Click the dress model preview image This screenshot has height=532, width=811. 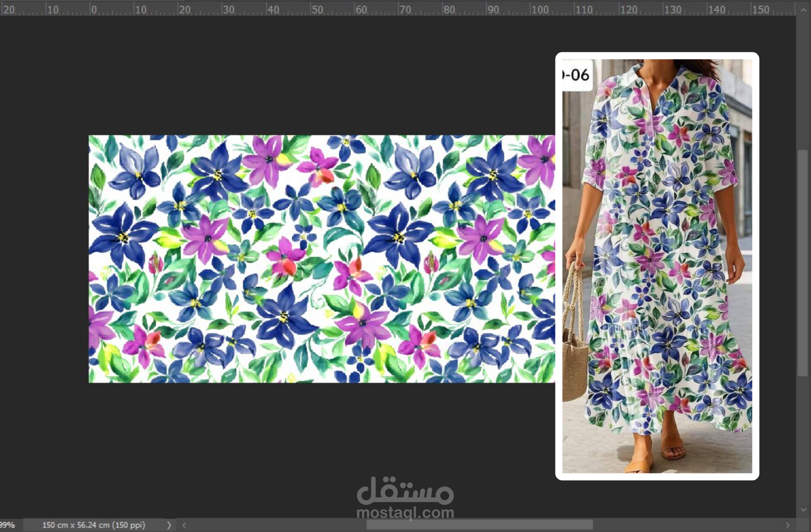657,266
